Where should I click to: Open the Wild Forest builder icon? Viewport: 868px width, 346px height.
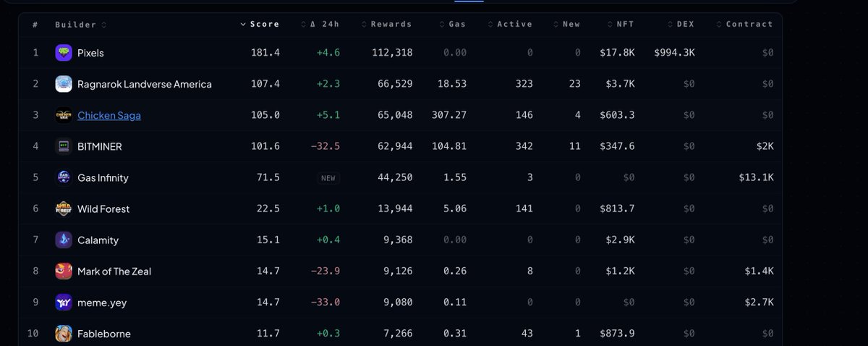coord(64,208)
